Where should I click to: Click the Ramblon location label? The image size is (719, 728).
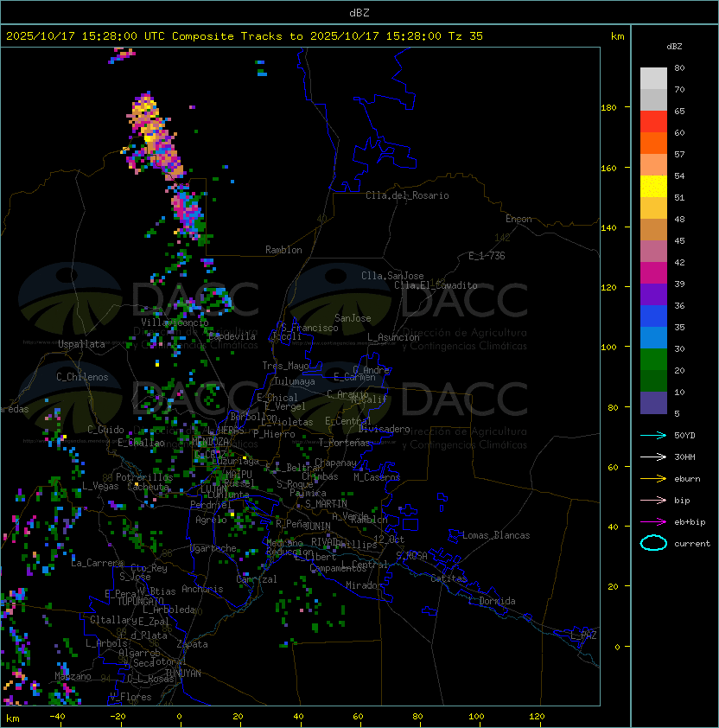[x=283, y=250]
